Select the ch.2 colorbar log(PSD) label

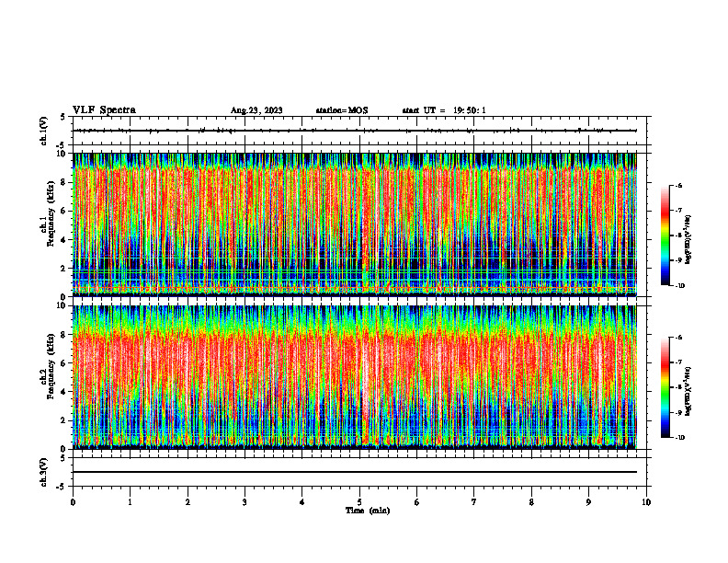pyautogui.click(x=688, y=391)
